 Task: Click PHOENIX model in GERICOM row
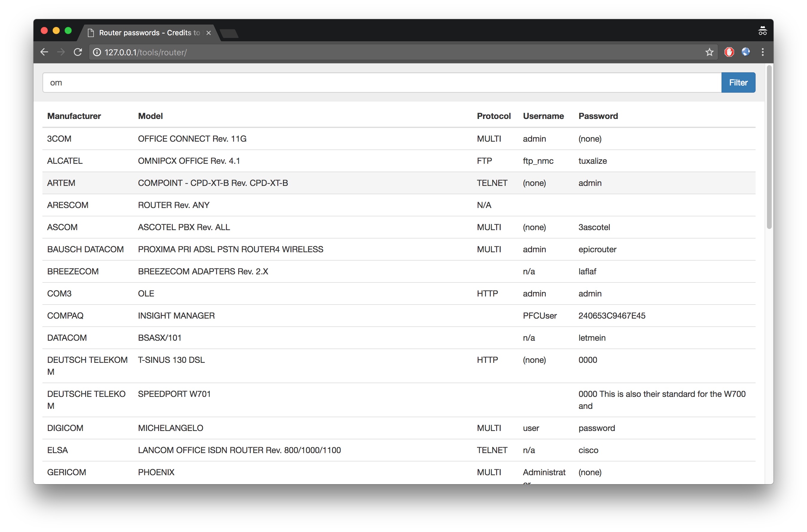tap(156, 472)
